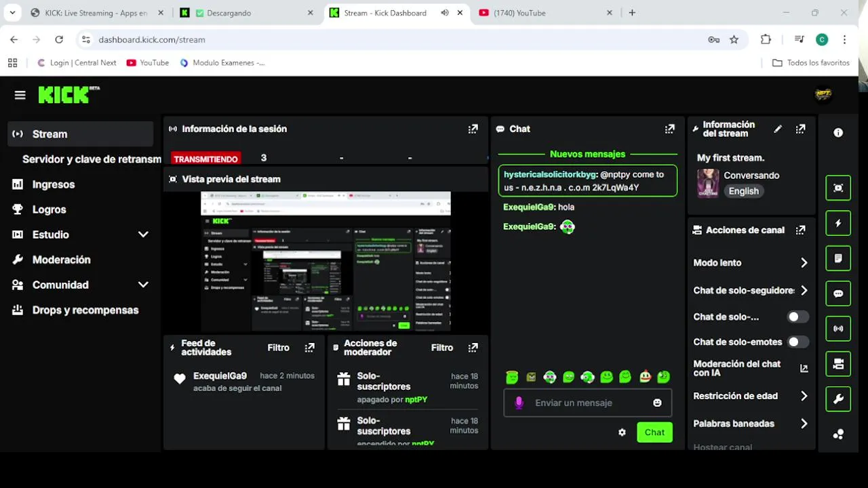The width and height of the screenshot is (868, 488).
Task: Switch to KICK: Live Streaming browser tab
Action: (97, 13)
